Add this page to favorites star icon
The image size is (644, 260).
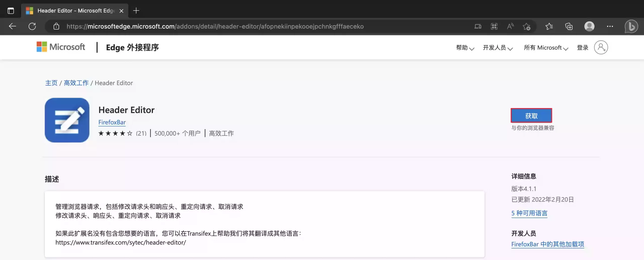pos(527,26)
